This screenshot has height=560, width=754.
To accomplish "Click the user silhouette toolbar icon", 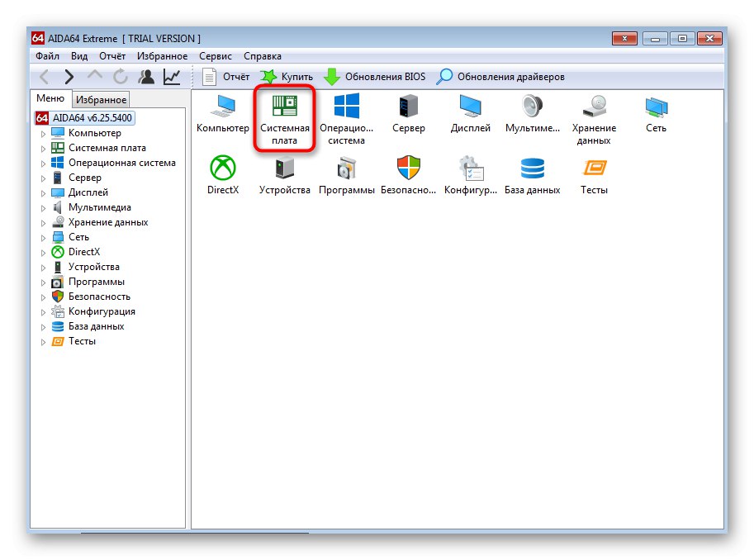I will (x=146, y=77).
